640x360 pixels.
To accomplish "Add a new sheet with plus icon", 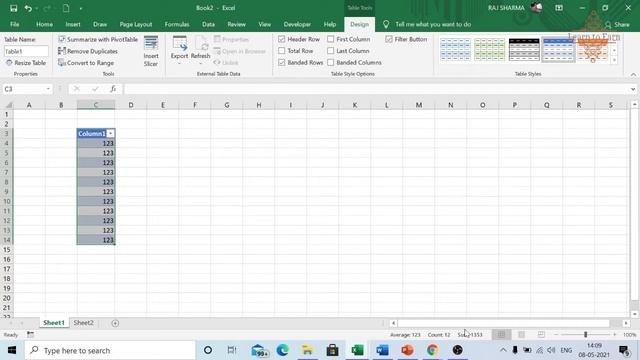I will 115,323.
